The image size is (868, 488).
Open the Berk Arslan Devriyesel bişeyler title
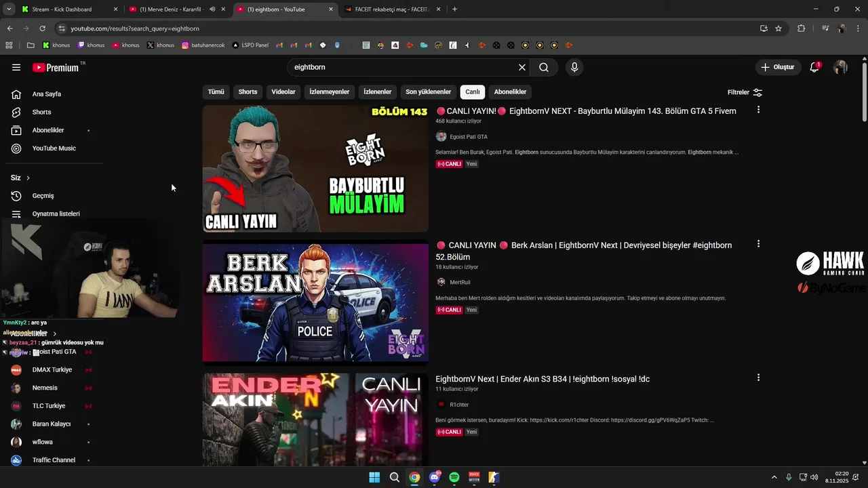[x=584, y=251]
